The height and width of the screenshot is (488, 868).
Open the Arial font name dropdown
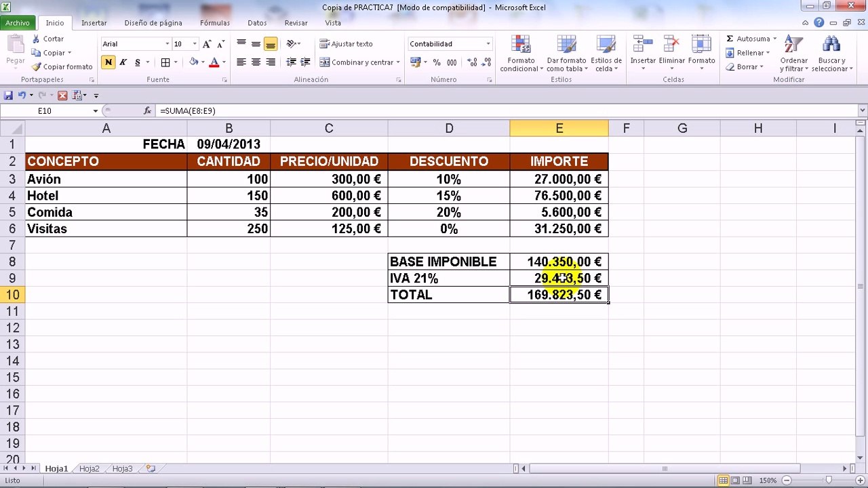[x=167, y=44]
